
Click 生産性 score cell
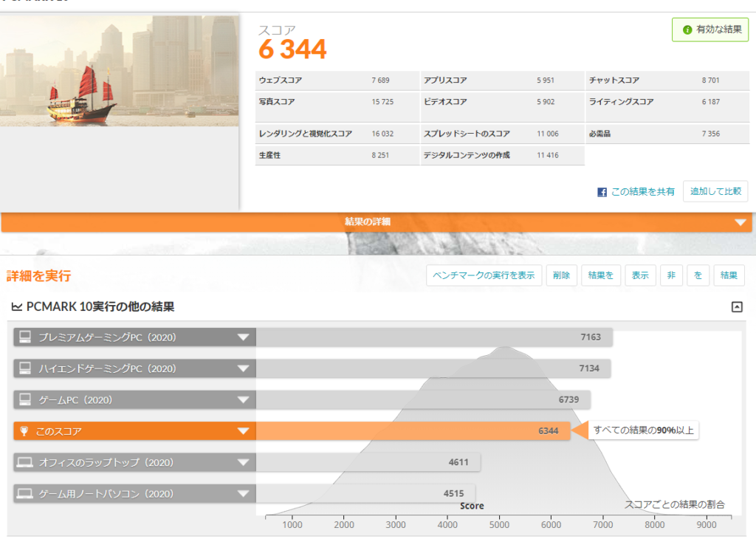tap(337, 155)
